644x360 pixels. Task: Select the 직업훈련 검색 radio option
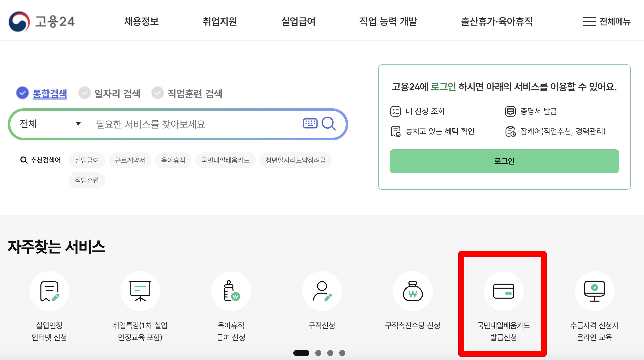point(158,93)
